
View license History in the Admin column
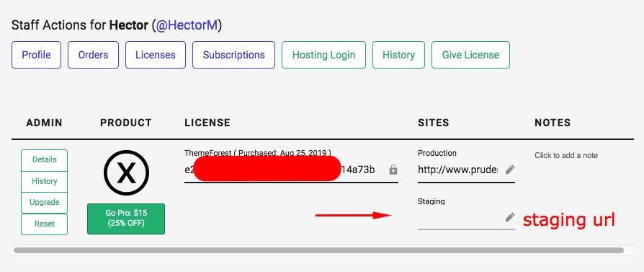[45, 182]
